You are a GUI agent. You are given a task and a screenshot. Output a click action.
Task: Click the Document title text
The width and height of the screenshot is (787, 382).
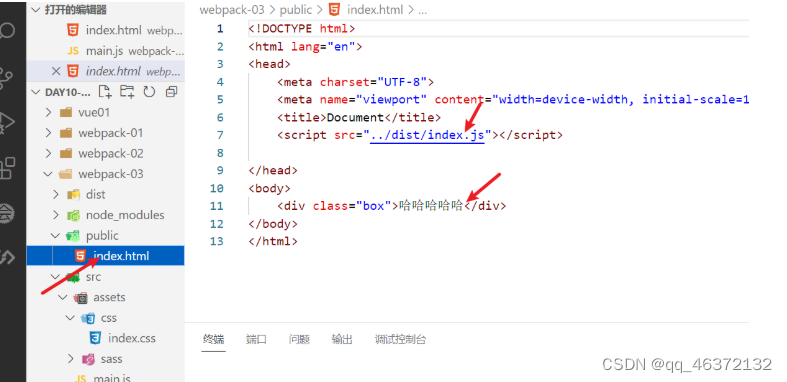[x=355, y=117]
